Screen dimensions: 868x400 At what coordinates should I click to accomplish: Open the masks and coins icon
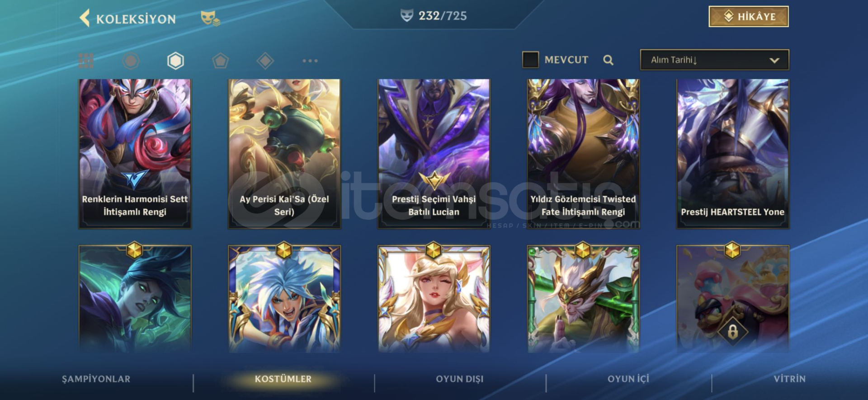click(x=210, y=18)
